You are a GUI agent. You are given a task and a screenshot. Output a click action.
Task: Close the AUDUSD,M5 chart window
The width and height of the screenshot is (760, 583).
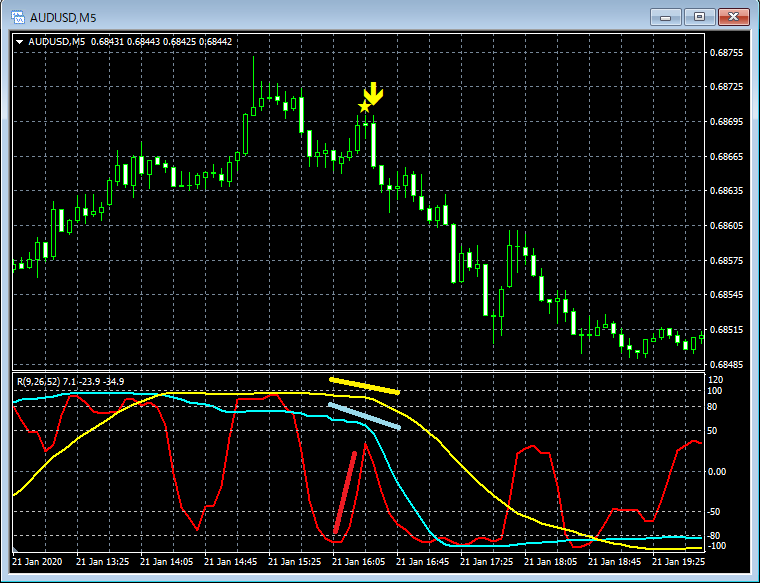pyautogui.click(x=734, y=17)
